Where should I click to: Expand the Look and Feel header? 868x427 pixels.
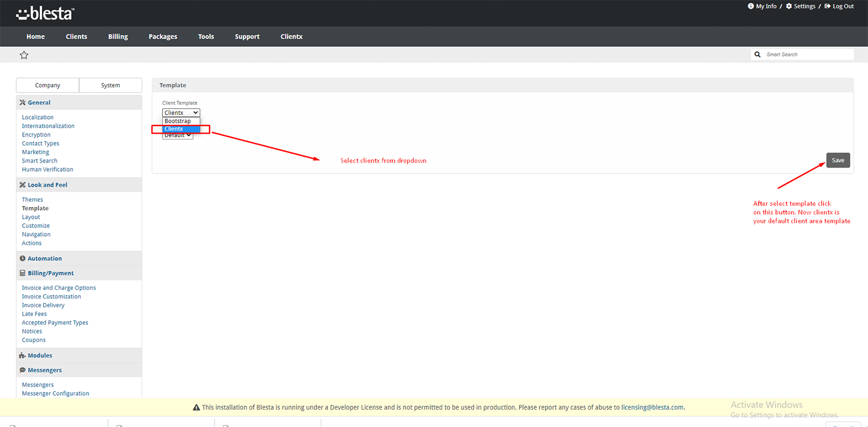click(79, 185)
